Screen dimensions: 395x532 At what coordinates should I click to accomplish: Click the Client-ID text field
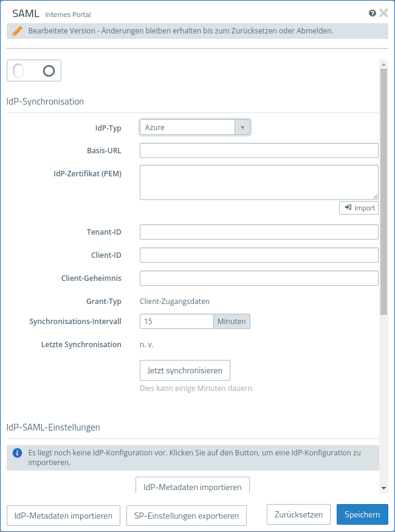tap(259, 255)
